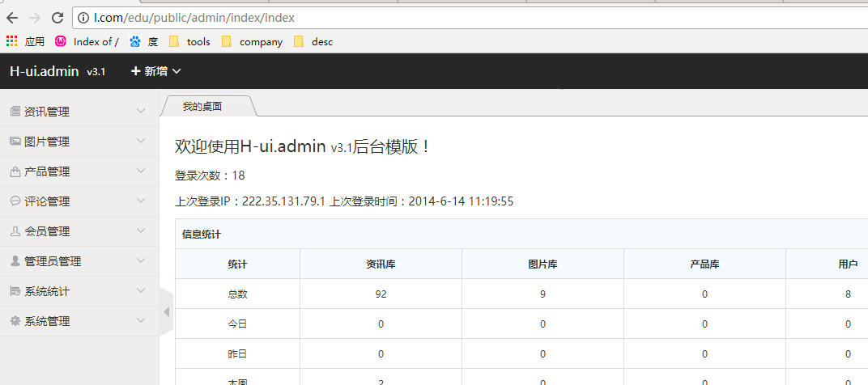Open the 新增 dropdown in header
This screenshot has height=385, width=868.
coord(156,71)
